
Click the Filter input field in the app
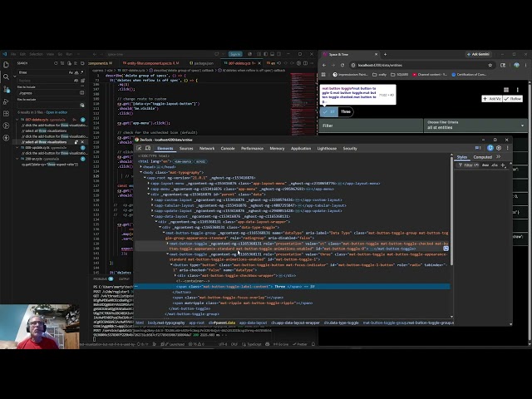pos(371,126)
